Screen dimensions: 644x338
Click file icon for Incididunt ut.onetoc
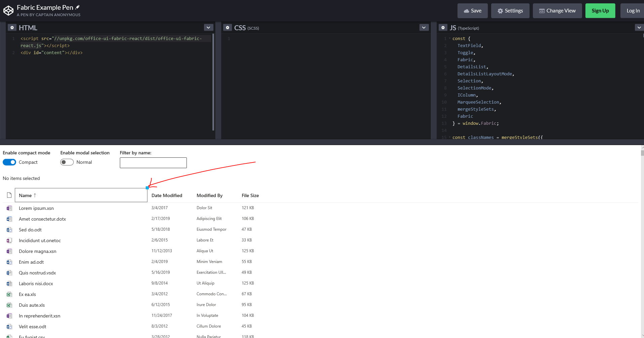[x=9, y=240]
